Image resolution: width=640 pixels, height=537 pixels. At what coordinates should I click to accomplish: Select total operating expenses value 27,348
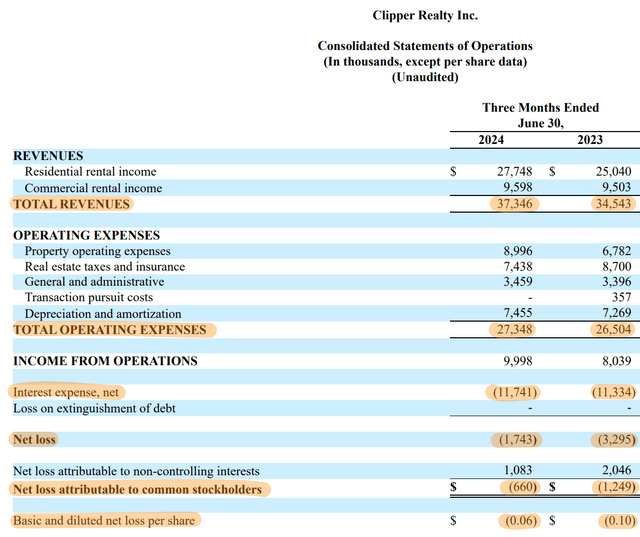point(514,329)
